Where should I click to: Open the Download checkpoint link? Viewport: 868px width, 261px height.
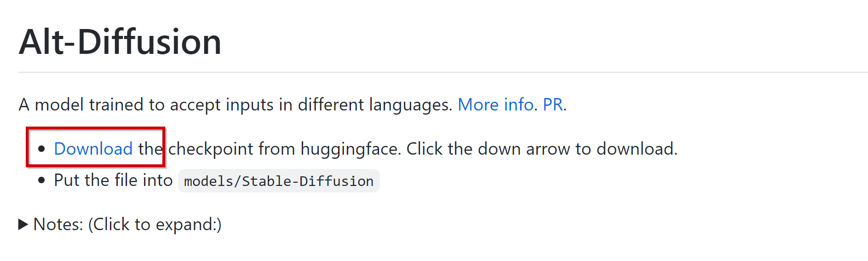[x=93, y=149]
